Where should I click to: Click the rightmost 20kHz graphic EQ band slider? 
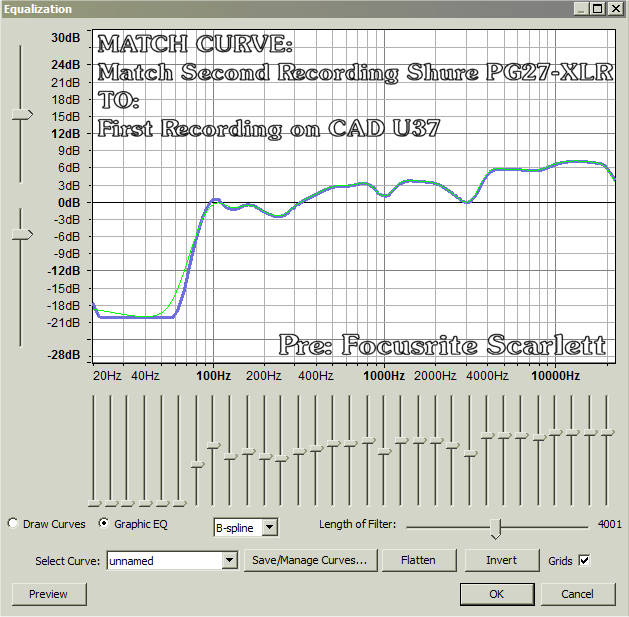point(607,432)
